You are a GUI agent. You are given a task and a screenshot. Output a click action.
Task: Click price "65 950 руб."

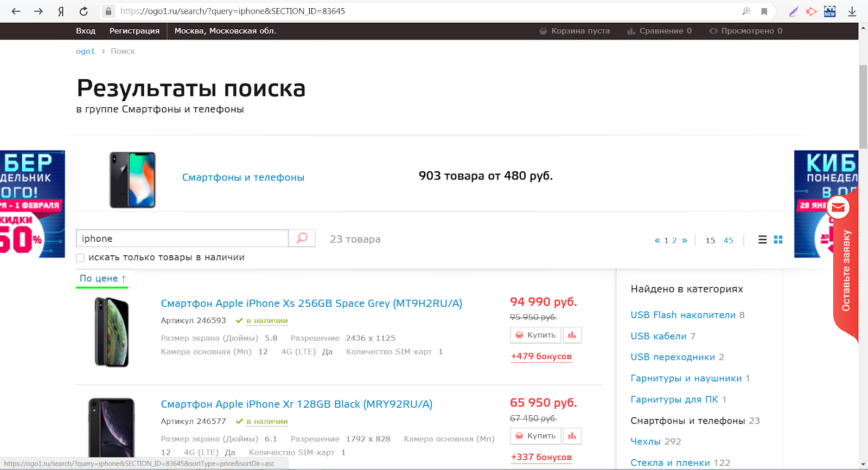click(544, 403)
